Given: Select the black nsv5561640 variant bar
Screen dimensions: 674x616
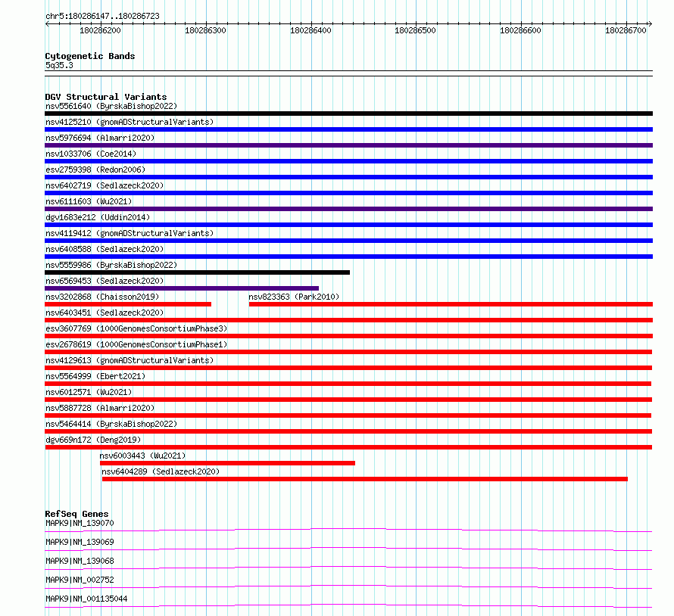Looking at the screenshot, I should point(348,114).
